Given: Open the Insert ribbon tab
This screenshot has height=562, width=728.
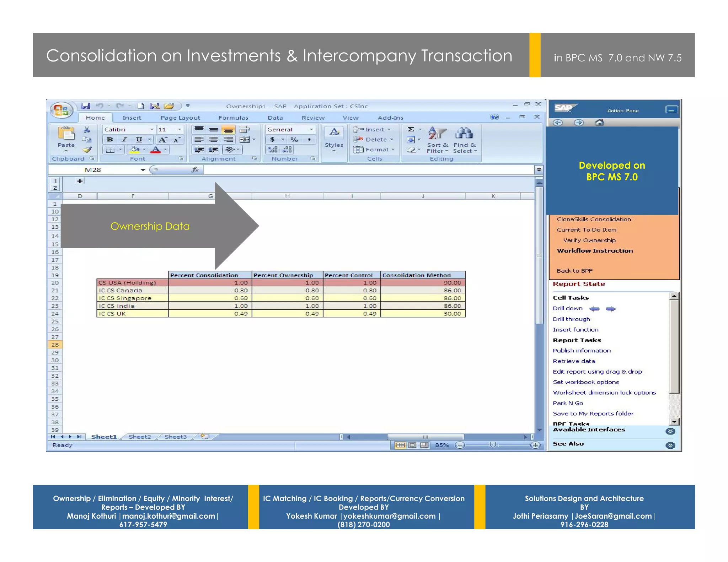Looking at the screenshot, I should coord(132,118).
